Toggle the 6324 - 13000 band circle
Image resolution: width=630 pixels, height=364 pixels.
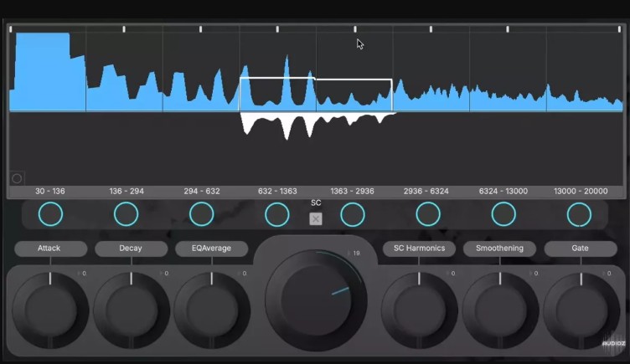503,214
